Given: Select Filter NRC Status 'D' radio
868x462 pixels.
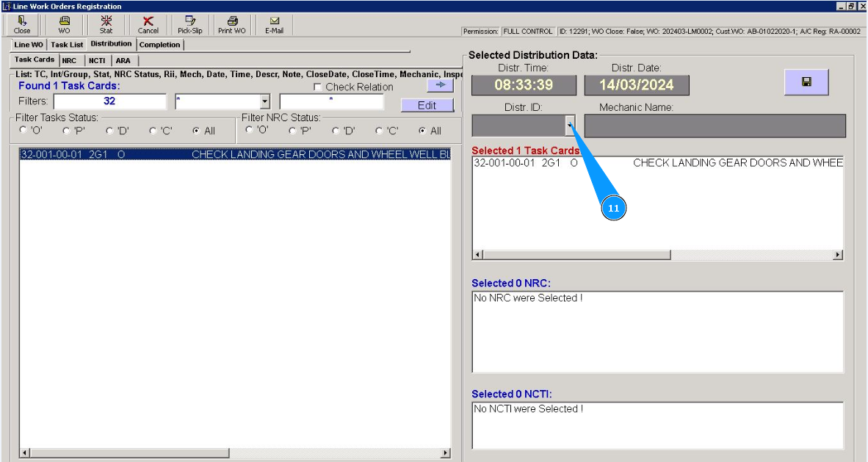Looking at the screenshot, I should pos(336,131).
